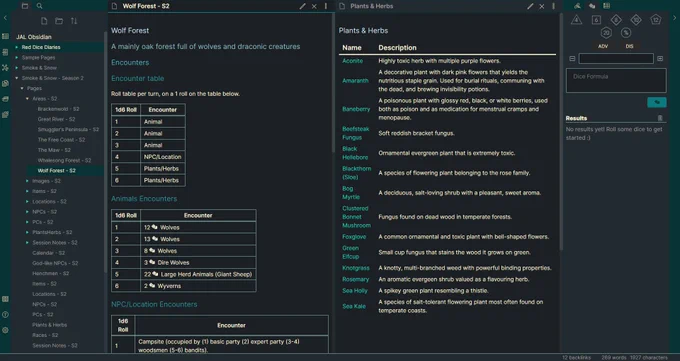Roll a percentile die
Image resolution: width=680 pixels, height=361 pixels.
click(x=626, y=33)
